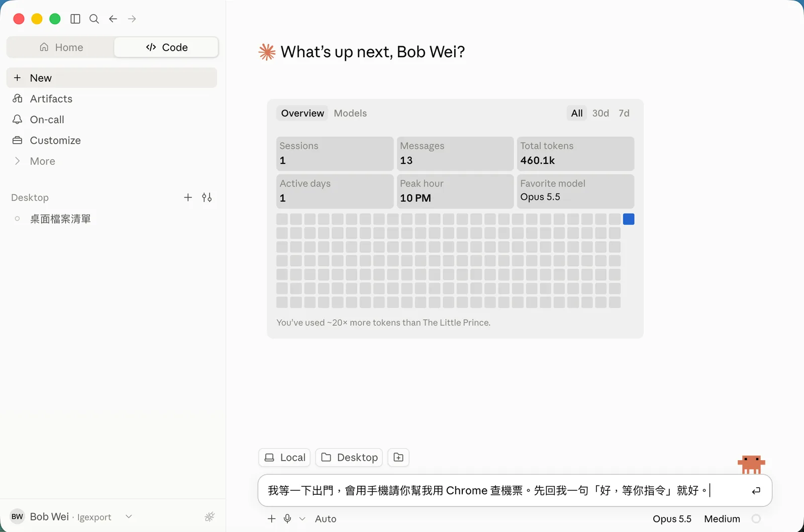This screenshot has width=804, height=532.
Task: Click the add folder icon beside Desktop
Action: coord(398,457)
